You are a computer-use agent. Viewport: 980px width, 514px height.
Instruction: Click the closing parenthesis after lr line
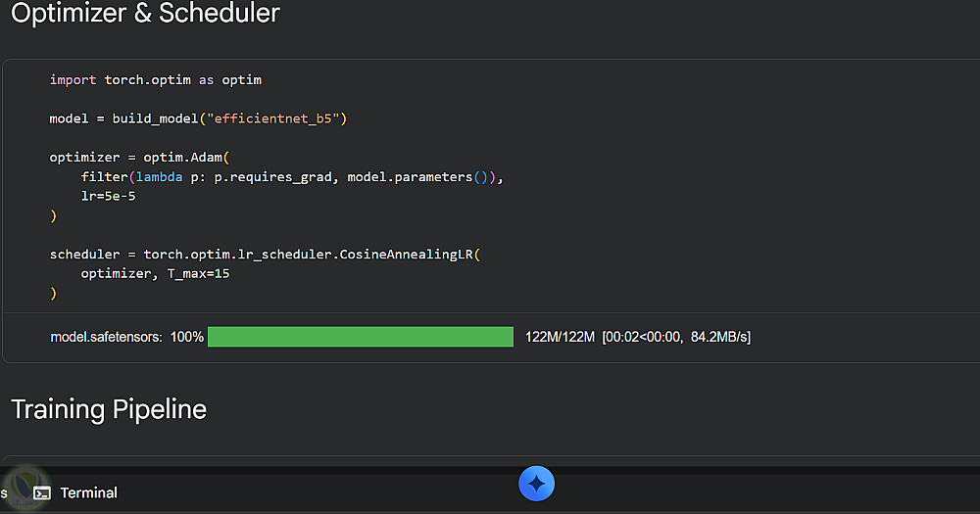click(53, 215)
